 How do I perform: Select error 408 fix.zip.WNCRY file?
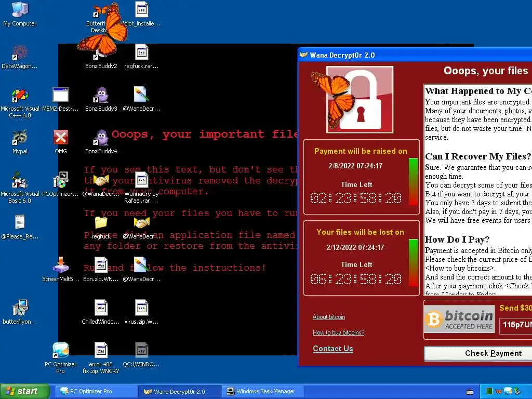point(101,358)
